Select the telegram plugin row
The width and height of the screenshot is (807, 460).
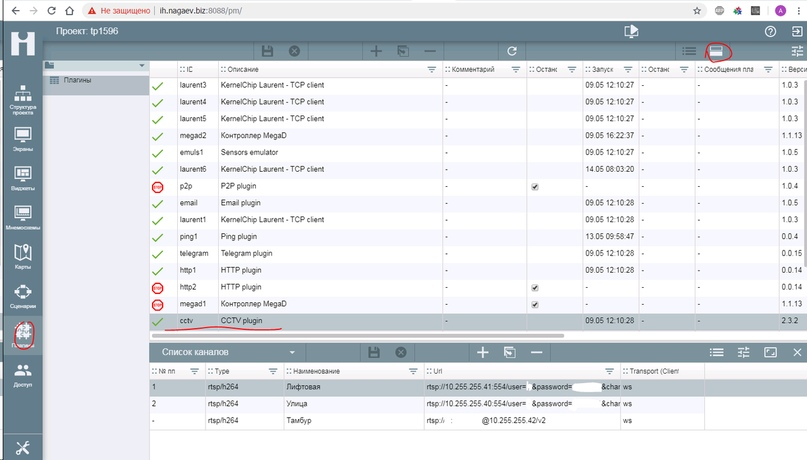[476, 254]
